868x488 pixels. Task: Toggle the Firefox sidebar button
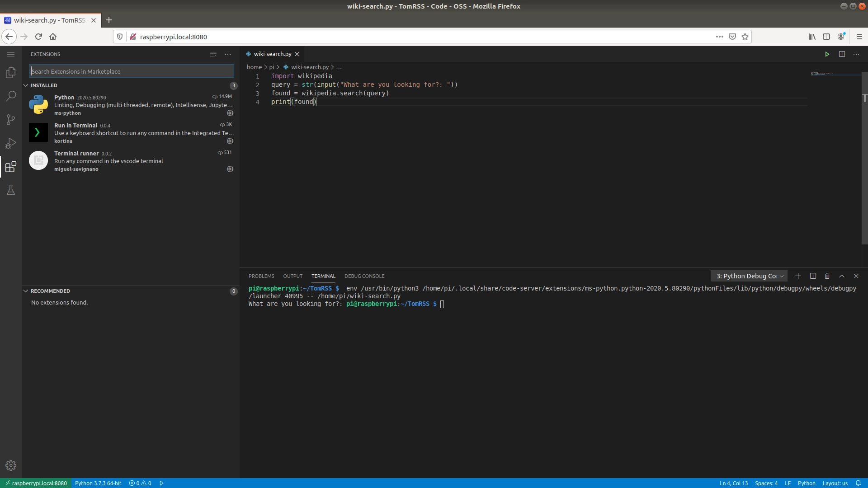click(x=826, y=37)
